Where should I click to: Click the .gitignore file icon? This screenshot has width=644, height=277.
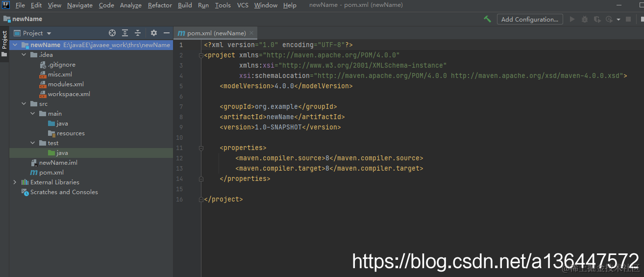point(43,65)
